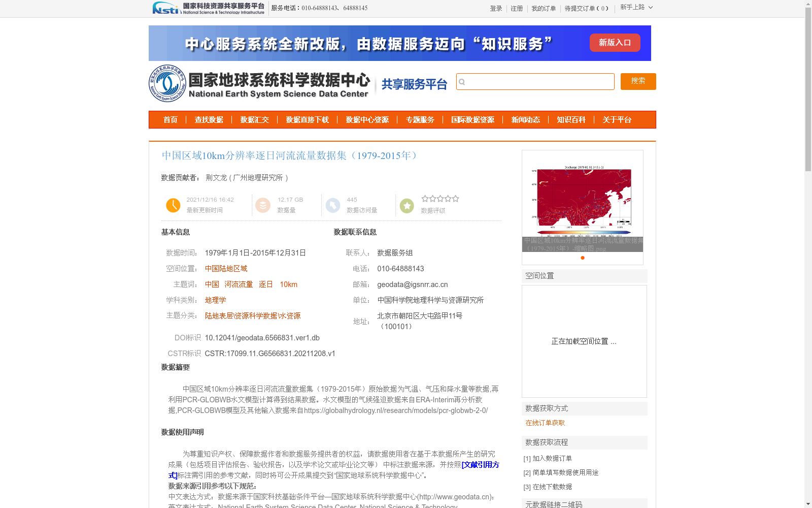Click the DOI value 10.12041/geodata.6566831.ver1.db
812x508 pixels.
pyautogui.click(x=262, y=338)
